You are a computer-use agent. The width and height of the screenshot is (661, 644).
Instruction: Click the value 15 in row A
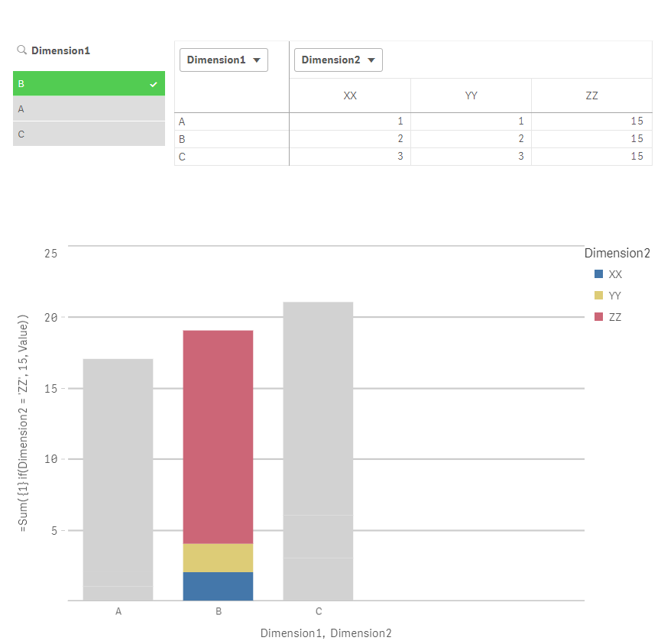pos(638,121)
